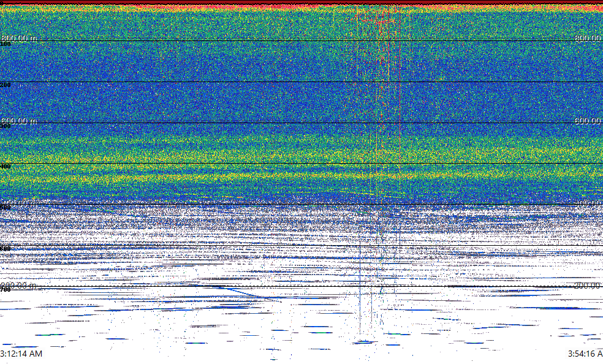The width and height of the screenshot is (603, 364).
Task: Select the '500' depth grid label
Action: (6, 208)
